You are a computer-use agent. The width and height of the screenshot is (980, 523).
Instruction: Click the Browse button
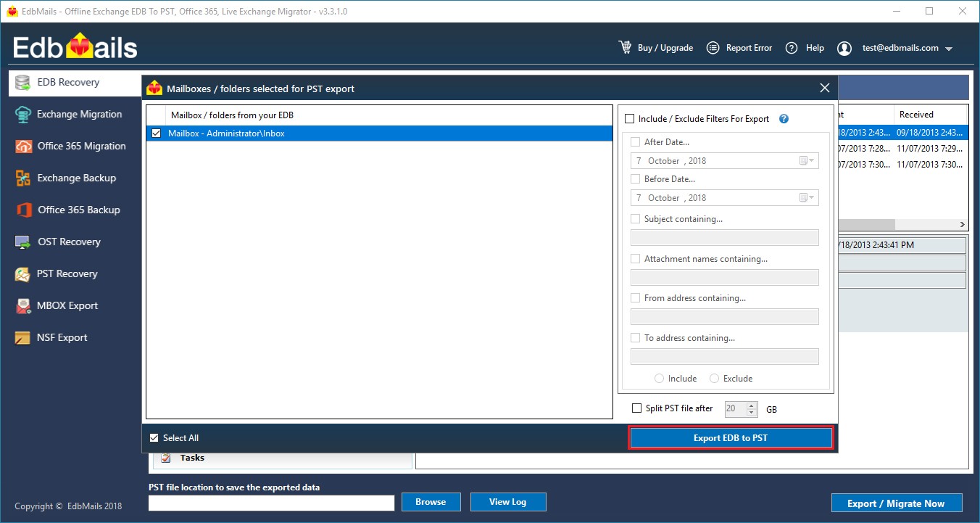click(431, 502)
